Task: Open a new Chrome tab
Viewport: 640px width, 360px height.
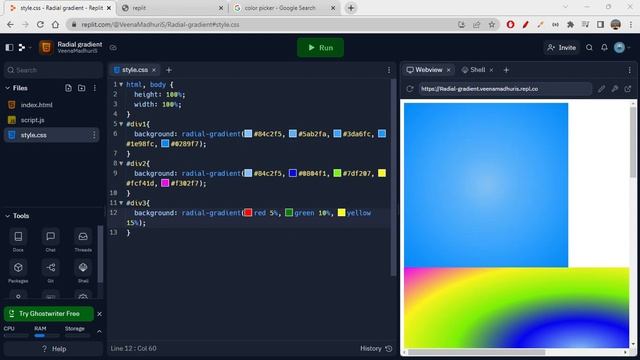Action: tap(351, 8)
